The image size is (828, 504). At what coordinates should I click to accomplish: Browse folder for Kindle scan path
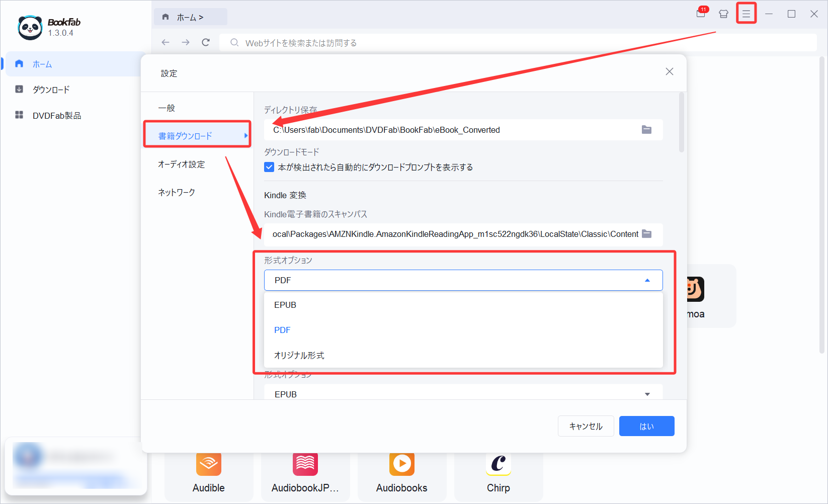pyautogui.click(x=647, y=234)
